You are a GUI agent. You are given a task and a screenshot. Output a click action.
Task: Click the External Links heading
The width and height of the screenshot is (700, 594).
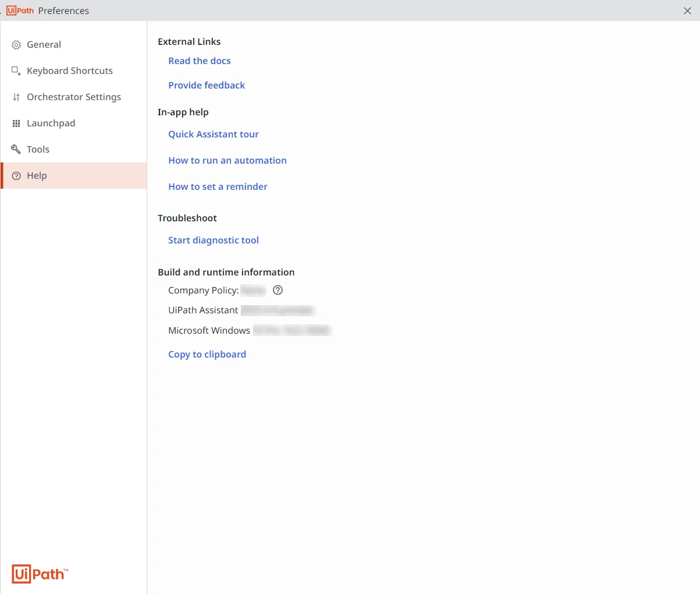click(189, 42)
